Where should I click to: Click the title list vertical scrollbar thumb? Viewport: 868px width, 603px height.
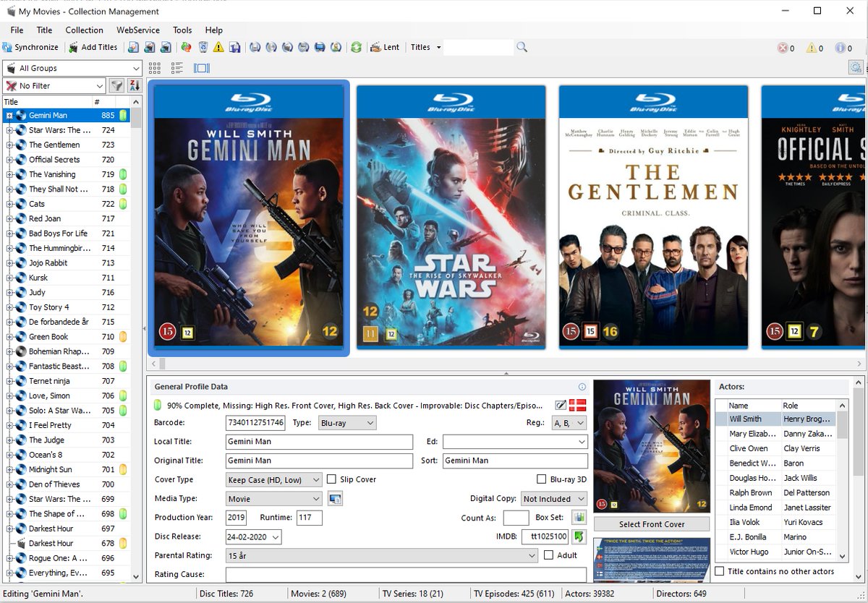136,118
